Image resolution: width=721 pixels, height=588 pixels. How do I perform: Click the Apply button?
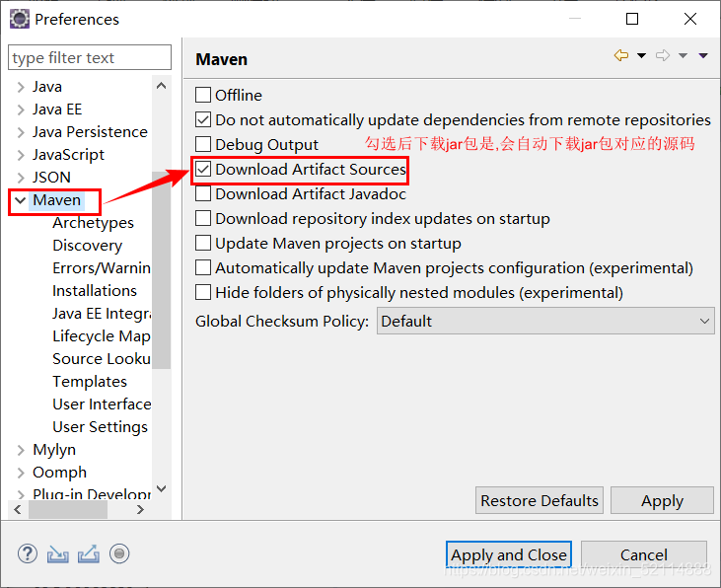coord(662,500)
